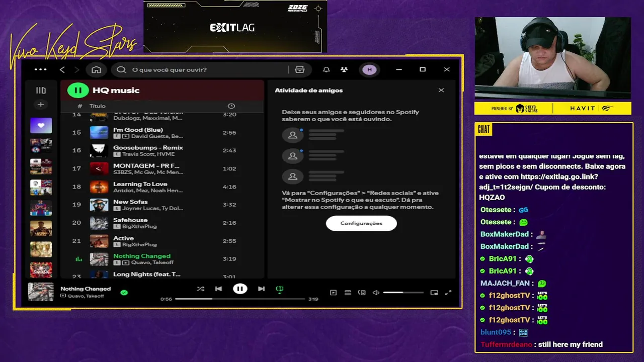Toggle shuffle playback
This screenshot has width=644, height=362.
[x=200, y=289]
